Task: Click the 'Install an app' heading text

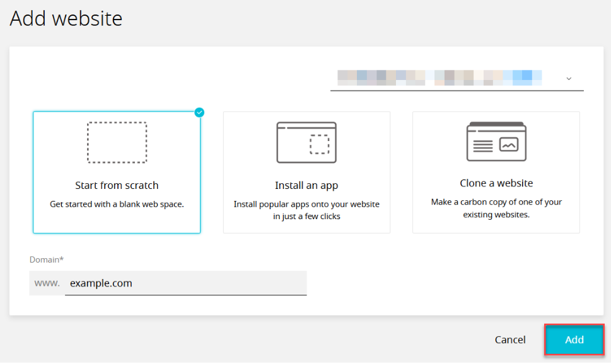Action: [306, 185]
